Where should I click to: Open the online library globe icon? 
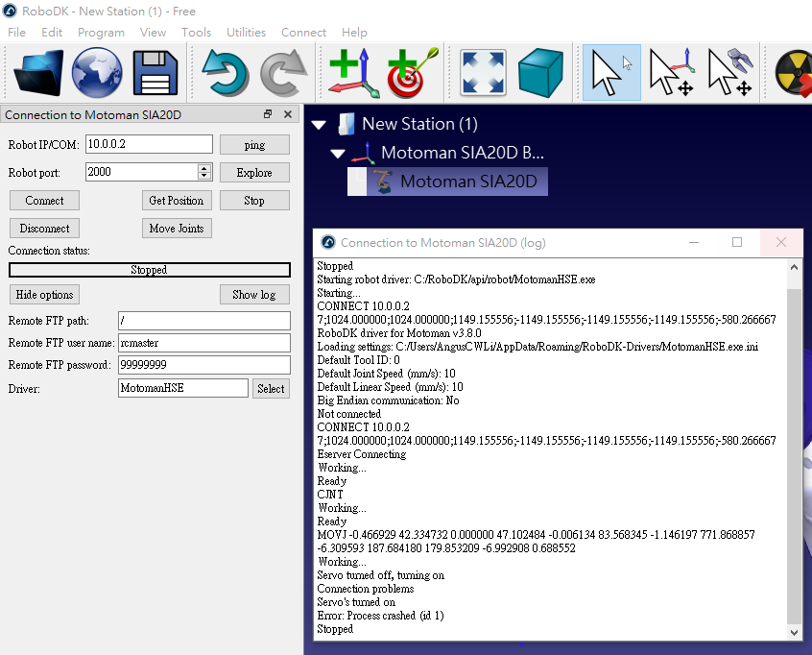coord(97,73)
